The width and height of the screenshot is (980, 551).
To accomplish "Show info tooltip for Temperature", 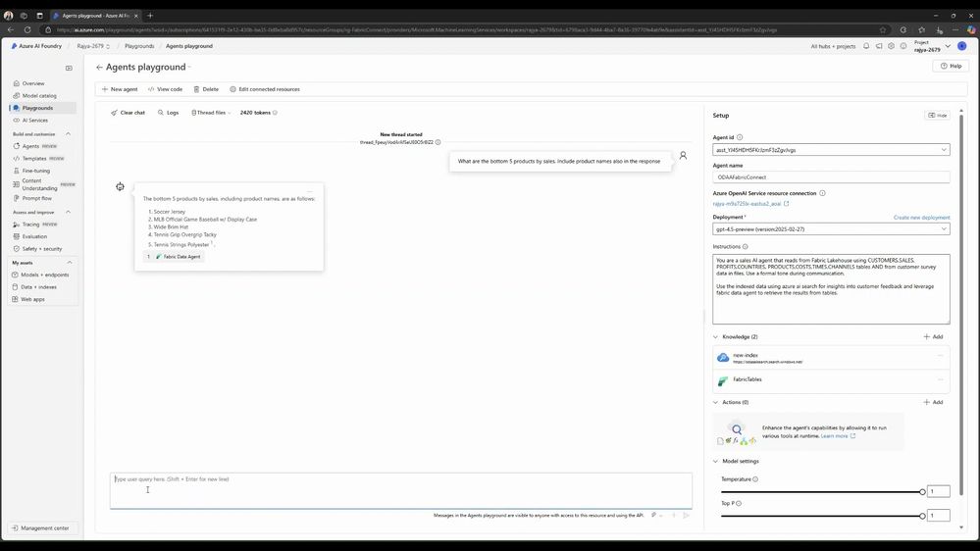I will [x=755, y=479].
